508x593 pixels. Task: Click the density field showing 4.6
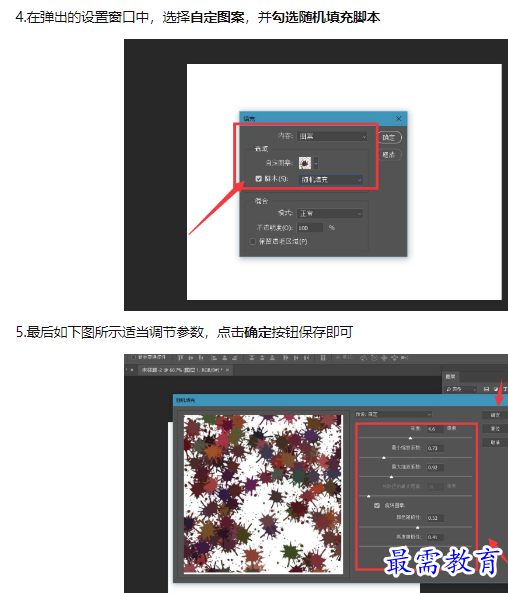(435, 429)
